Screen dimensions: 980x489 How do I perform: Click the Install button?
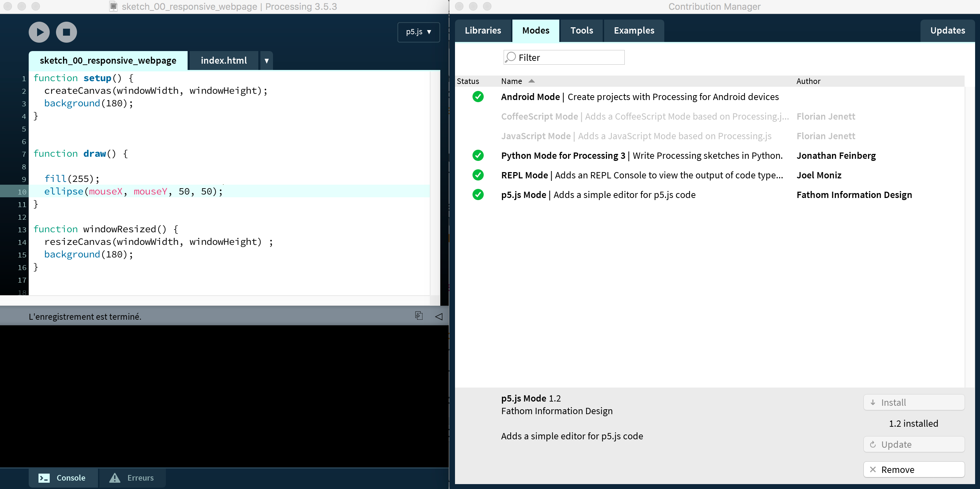pyautogui.click(x=914, y=402)
